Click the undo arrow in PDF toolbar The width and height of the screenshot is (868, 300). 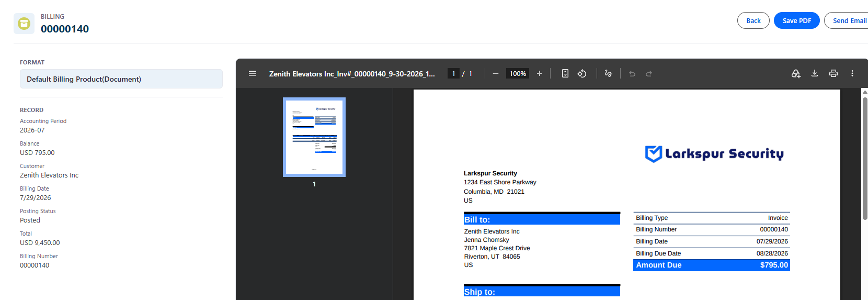click(x=632, y=74)
